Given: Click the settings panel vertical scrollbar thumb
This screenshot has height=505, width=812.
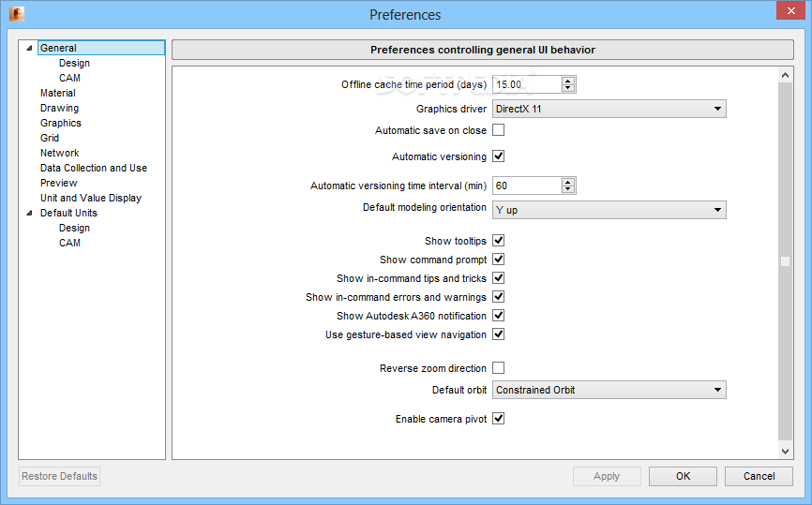Looking at the screenshot, I should (785, 261).
